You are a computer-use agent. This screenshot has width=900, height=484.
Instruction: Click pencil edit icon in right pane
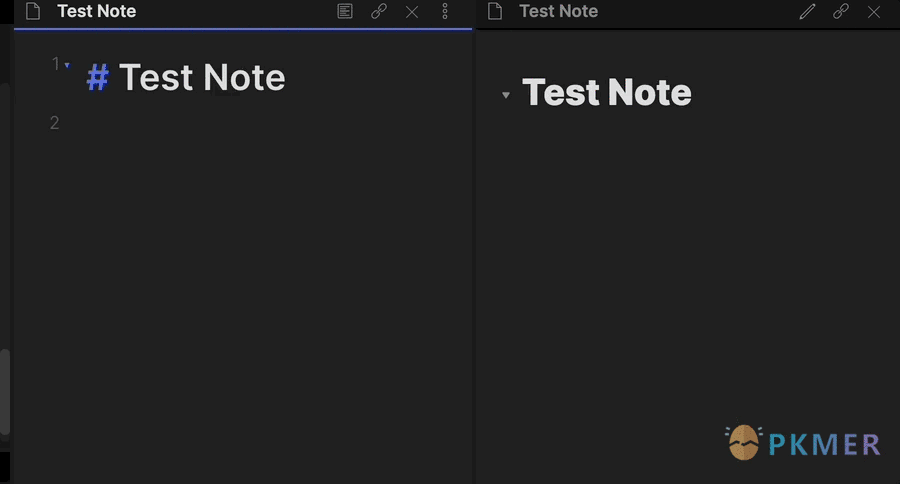807,11
